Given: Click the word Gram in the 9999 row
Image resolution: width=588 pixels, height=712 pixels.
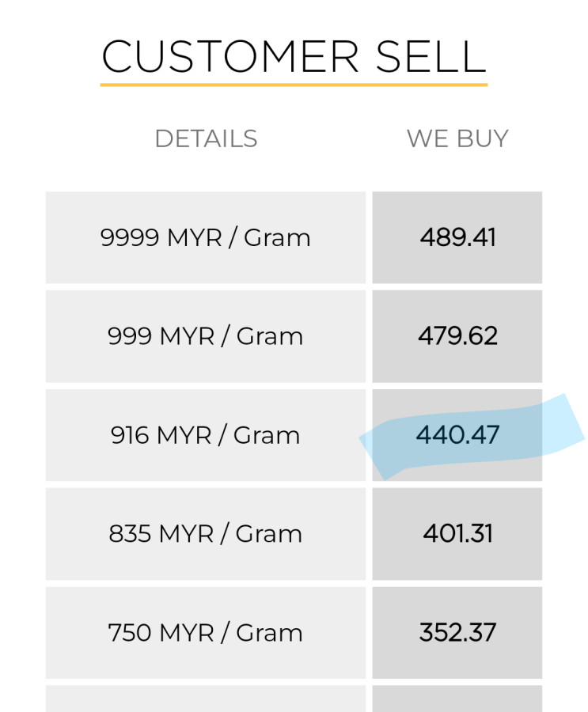Looking at the screenshot, I should point(277,237).
